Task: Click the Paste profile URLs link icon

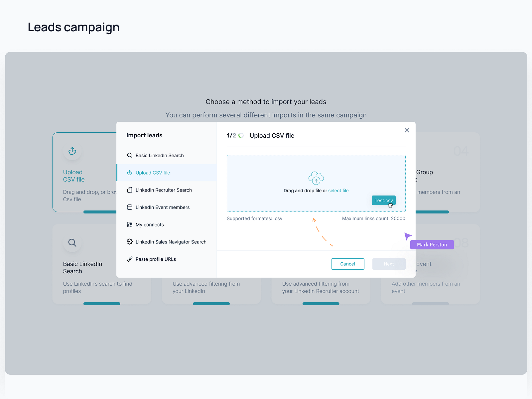Action: point(130,259)
